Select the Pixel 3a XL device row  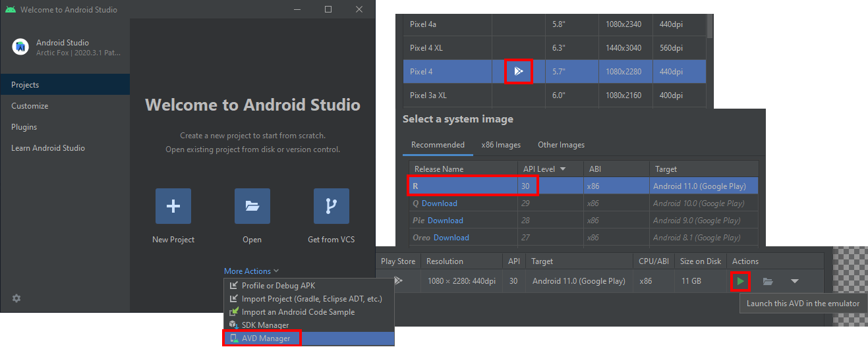tap(555, 95)
